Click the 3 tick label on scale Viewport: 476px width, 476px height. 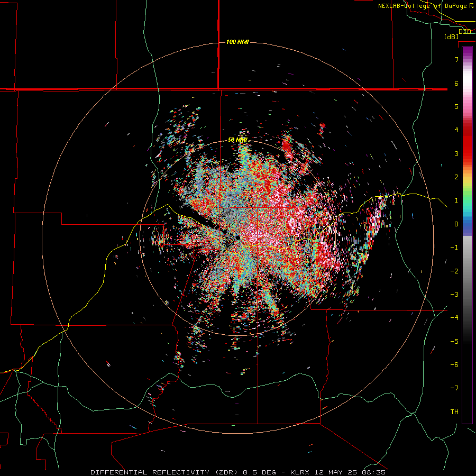coord(456,153)
